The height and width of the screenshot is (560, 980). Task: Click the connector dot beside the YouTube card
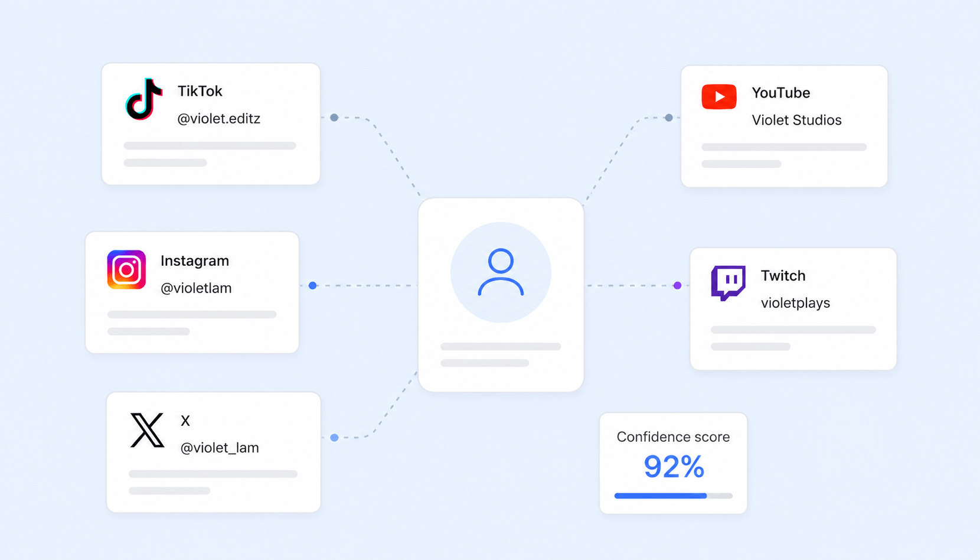pos(669,118)
